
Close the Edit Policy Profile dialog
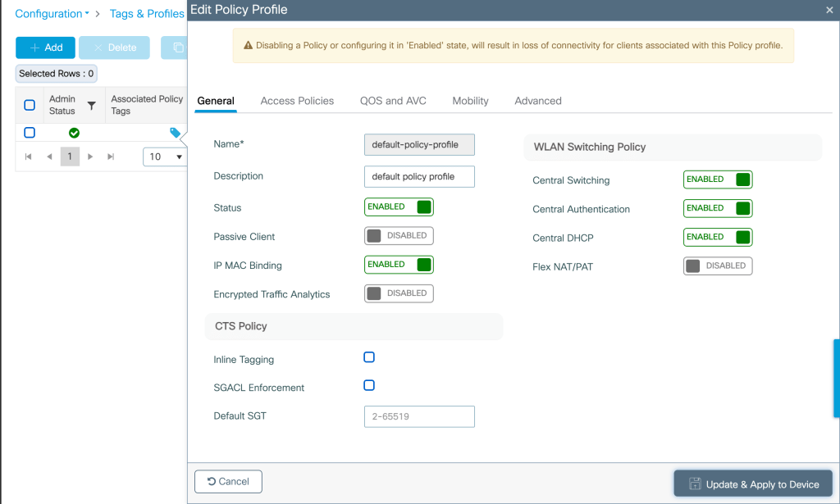coord(829,10)
